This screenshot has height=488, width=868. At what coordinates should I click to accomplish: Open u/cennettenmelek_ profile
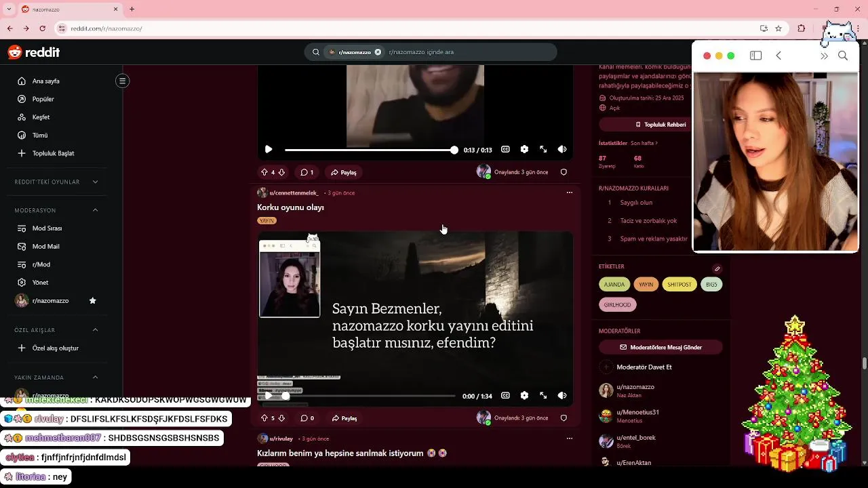click(x=294, y=193)
